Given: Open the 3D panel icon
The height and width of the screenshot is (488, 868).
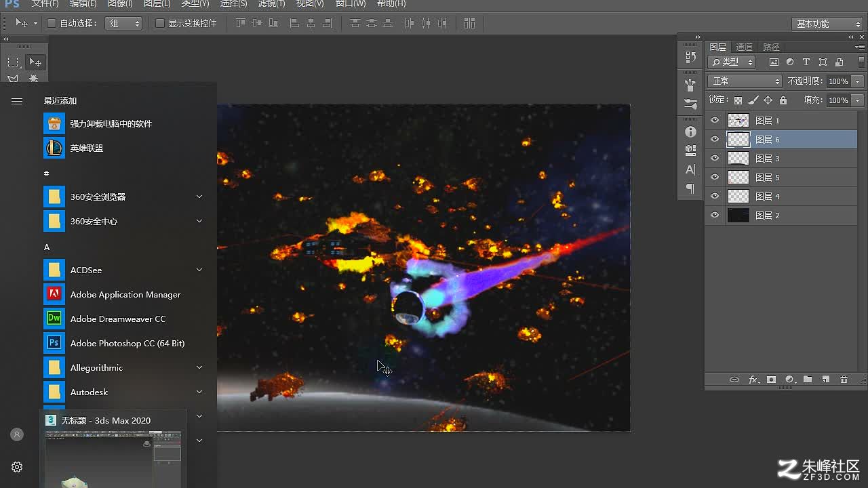Looking at the screenshot, I should pyautogui.click(x=690, y=150).
